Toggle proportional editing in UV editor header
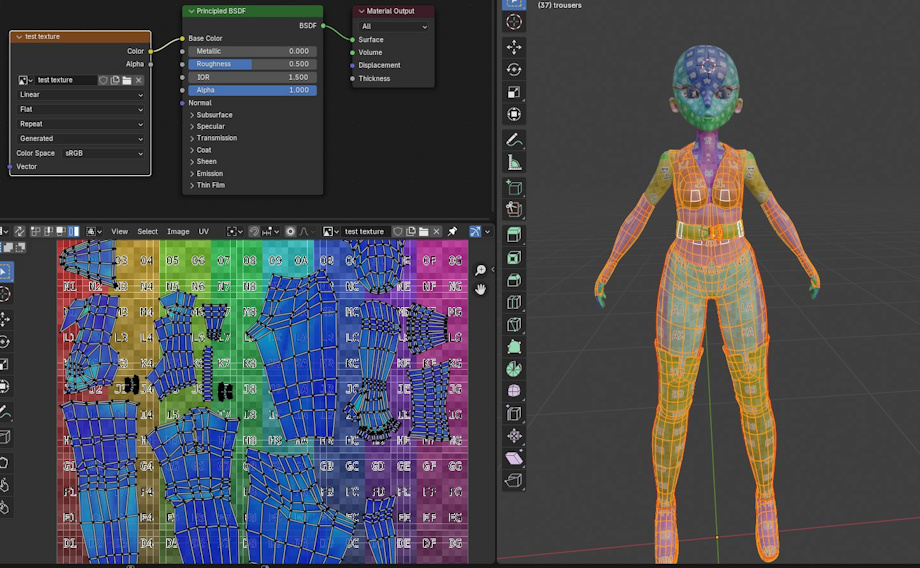The image size is (920, 568). [290, 231]
